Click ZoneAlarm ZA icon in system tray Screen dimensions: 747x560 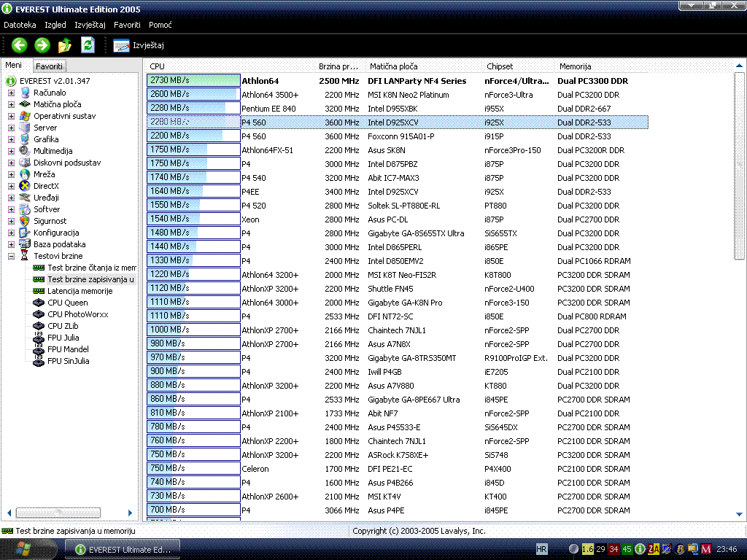(654, 549)
